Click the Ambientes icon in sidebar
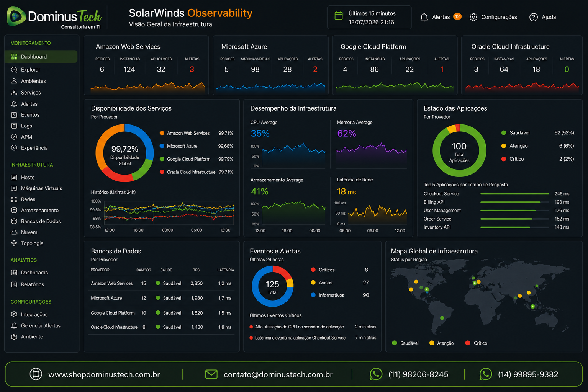Screen dimensions: 588x392 pyautogui.click(x=14, y=81)
